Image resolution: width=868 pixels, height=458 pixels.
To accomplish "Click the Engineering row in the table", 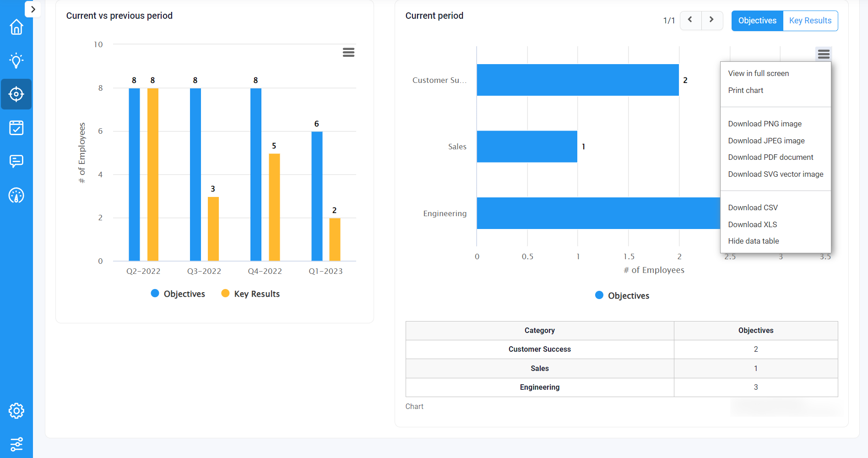I will click(539, 387).
